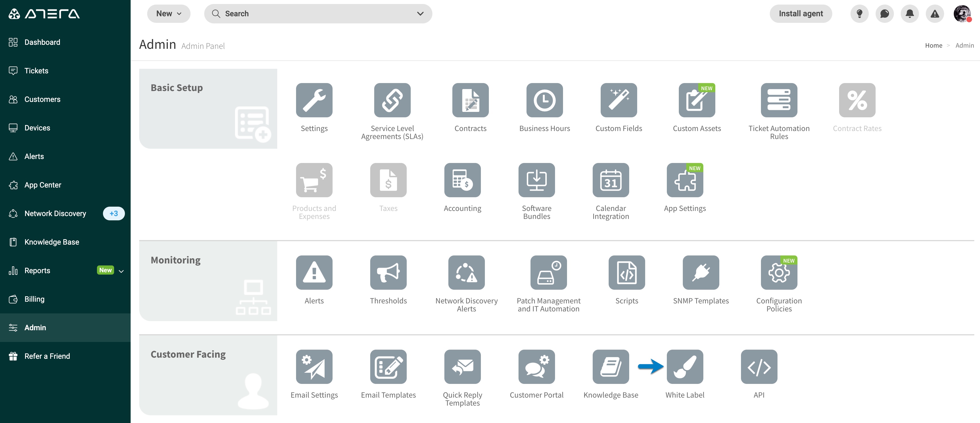The height and width of the screenshot is (423, 980).
Task: Click the Atera logo
Action: (x=44, y=14)
